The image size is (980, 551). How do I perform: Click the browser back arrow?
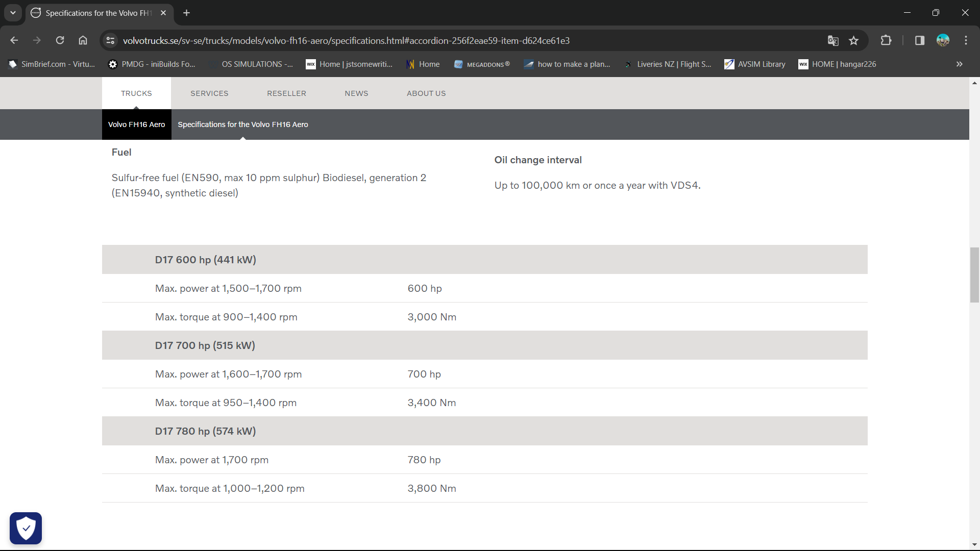14,40
